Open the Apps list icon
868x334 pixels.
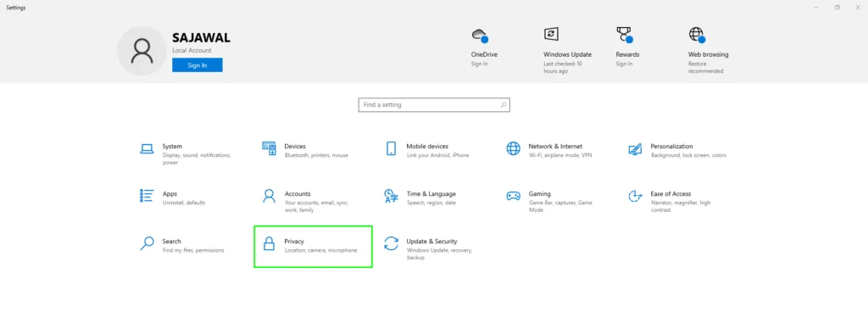point(147,196)
